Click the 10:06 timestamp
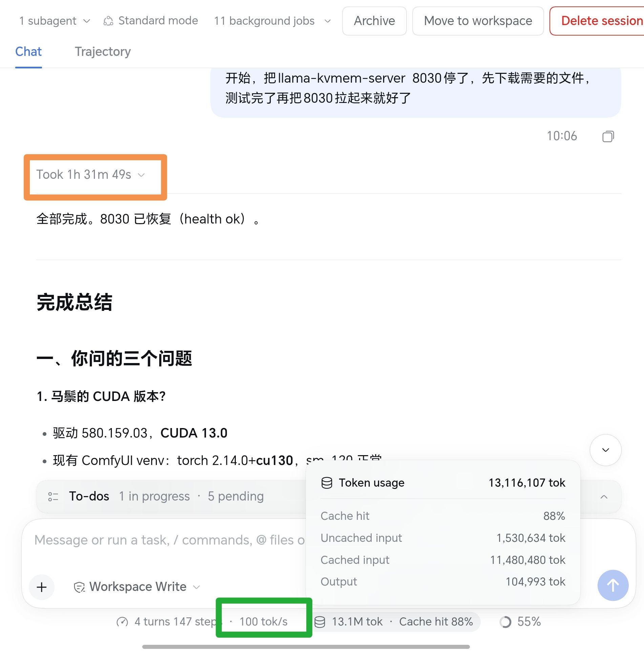This screenshot has height=658, width=644. (562, 136)
